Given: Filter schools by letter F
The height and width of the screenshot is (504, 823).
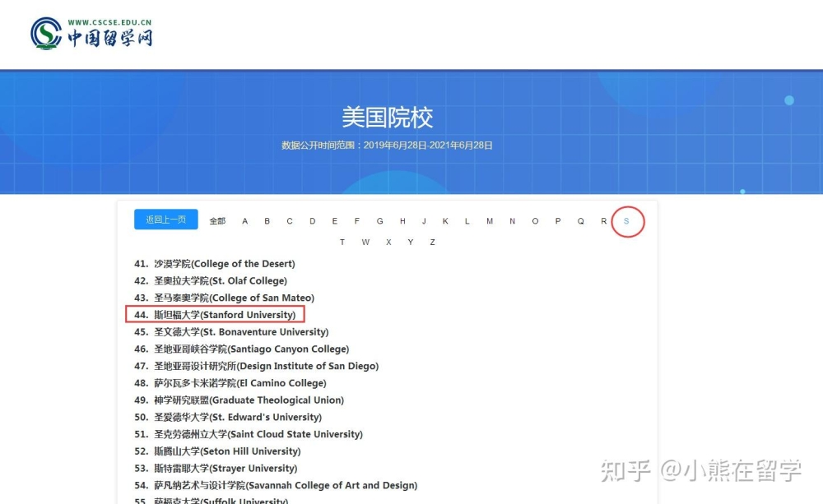Looking at the screenshot, I should click(x=357, y=221).
